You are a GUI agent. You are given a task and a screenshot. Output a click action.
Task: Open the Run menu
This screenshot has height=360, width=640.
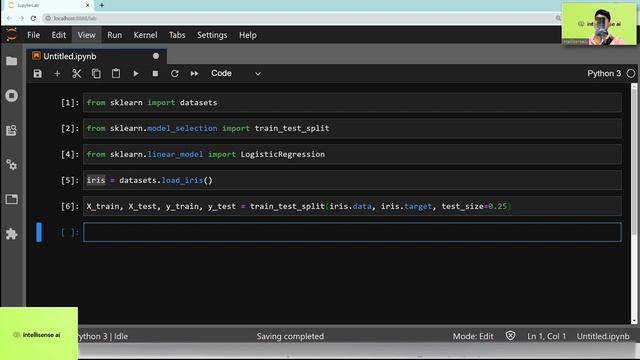[115, 35]
